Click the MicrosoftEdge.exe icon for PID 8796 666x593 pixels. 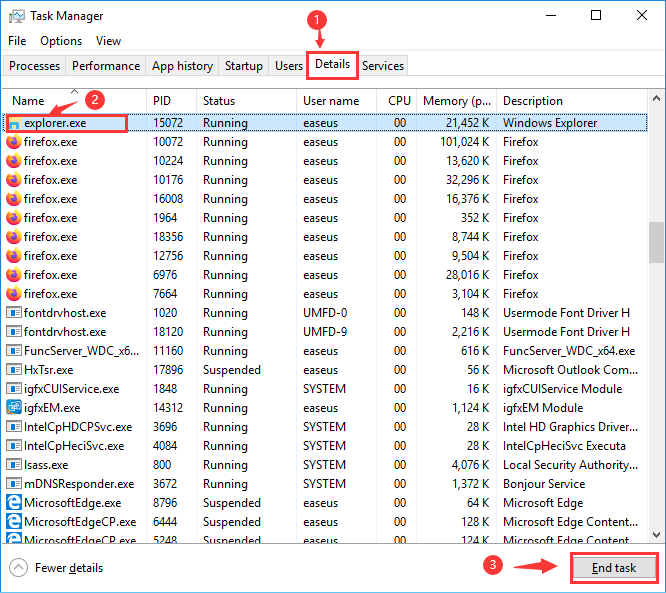tap(14, 503)
